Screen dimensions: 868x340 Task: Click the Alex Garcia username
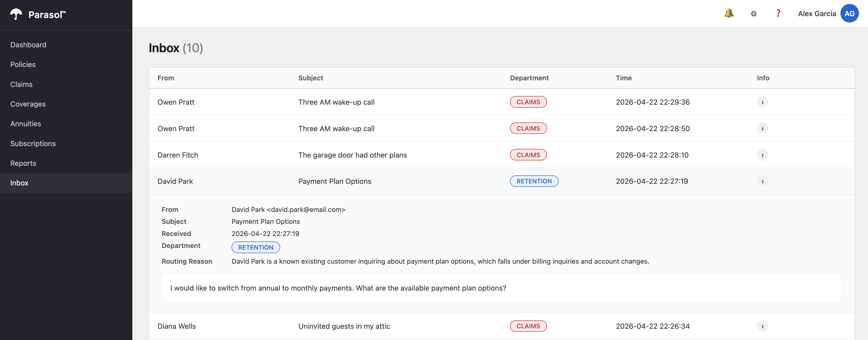(x=817, y=14)
